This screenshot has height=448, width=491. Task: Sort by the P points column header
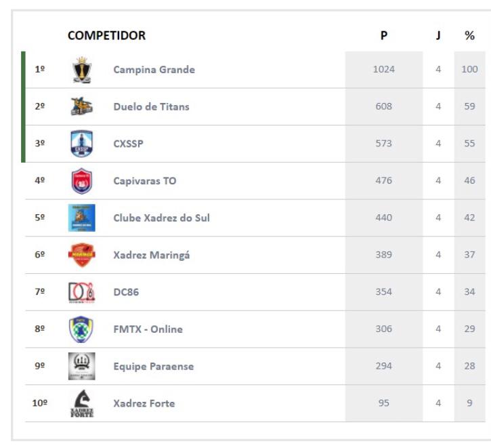click(x=384, y=35)
